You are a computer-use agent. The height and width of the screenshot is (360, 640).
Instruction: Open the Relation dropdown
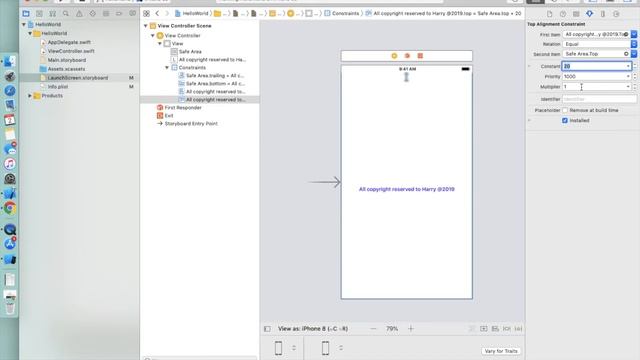(x=634, y=44)
